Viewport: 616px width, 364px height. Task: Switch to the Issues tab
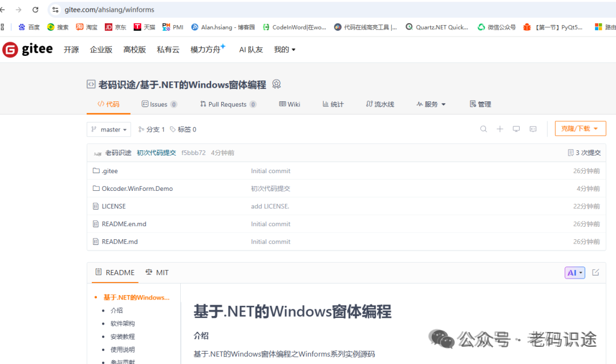click(x=159, y=104)
